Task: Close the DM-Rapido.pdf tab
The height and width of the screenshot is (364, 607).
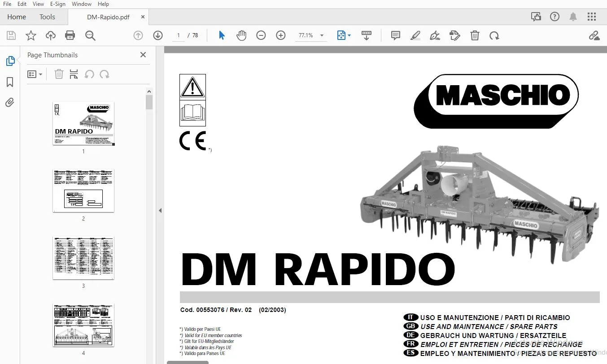Action: point(143,17)
